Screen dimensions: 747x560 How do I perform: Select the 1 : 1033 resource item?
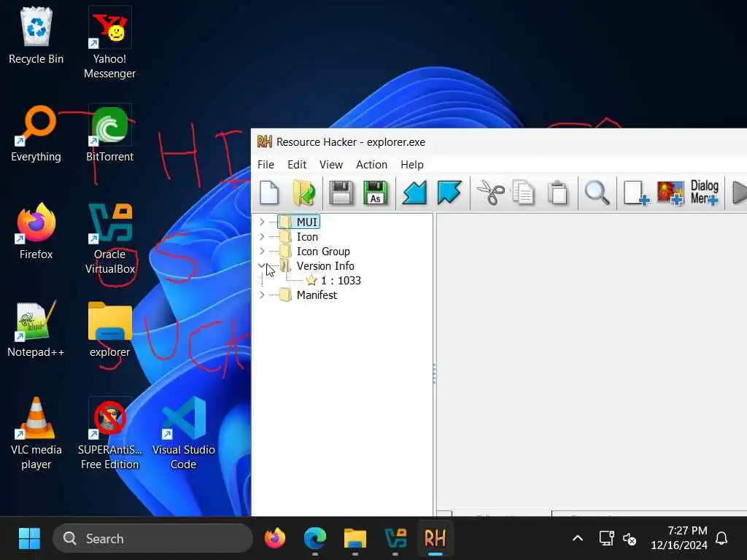tap(333, 281)
